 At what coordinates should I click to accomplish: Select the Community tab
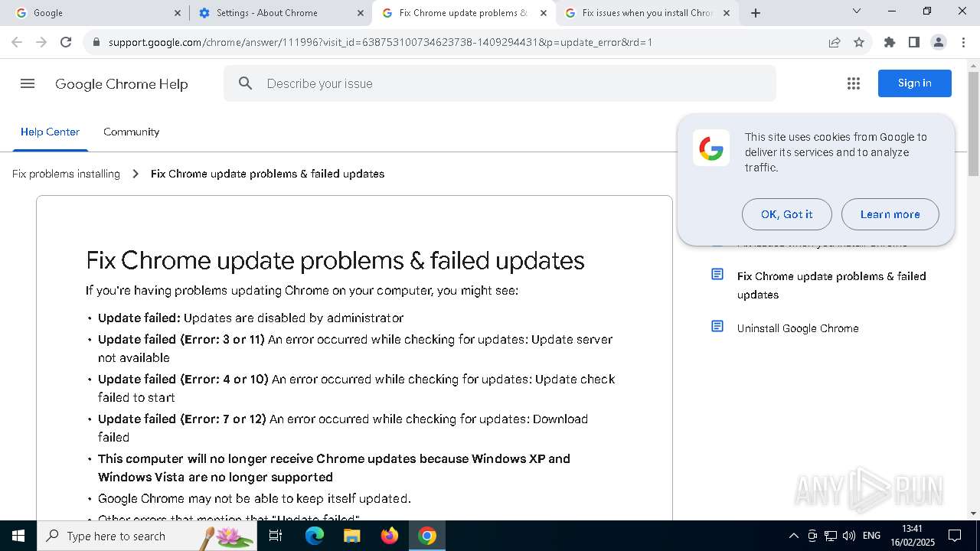pos(132,132)
